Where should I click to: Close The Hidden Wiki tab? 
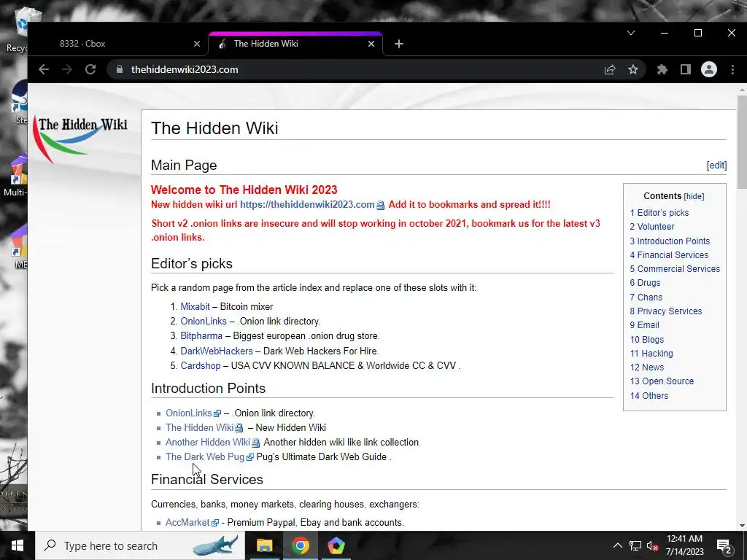pyautogui.click(x=371, y=44)
